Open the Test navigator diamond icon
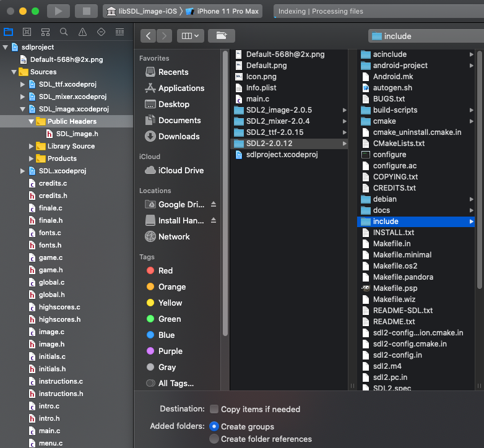The height and width of the screenshot is (448, 484). tap(102, 32)
